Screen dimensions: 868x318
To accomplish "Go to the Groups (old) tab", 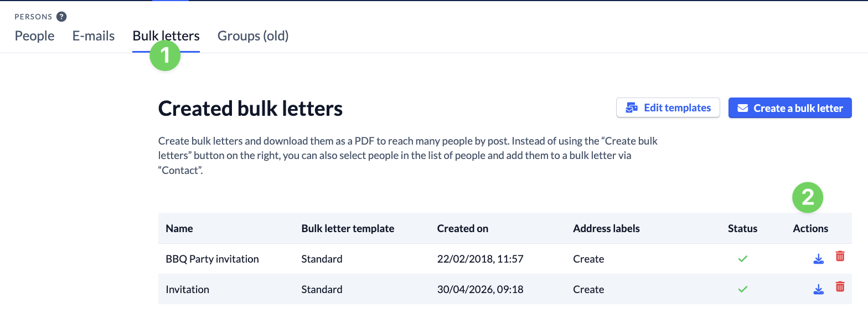I will pos(253,36).
